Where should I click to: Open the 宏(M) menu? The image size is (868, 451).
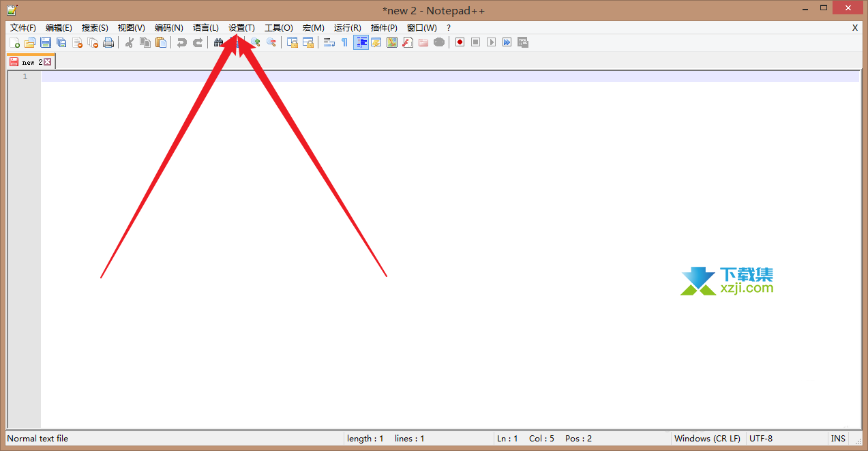click(x=313, y=28)
